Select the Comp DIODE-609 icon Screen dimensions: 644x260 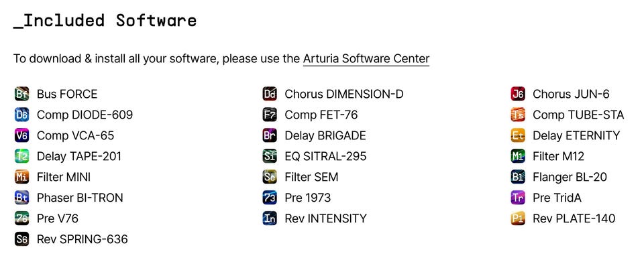pyautogui.click(x=21, y=115)
